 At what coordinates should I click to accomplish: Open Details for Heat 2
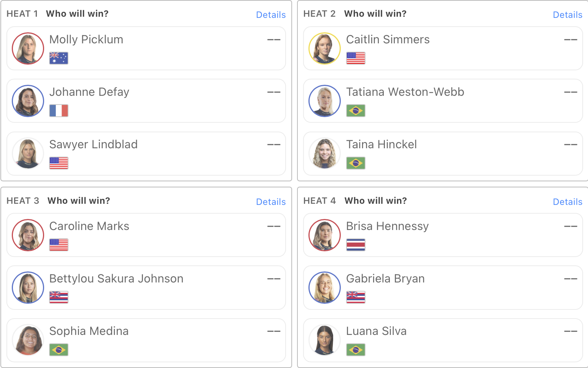pyautogui.click(x=567, y=15)
